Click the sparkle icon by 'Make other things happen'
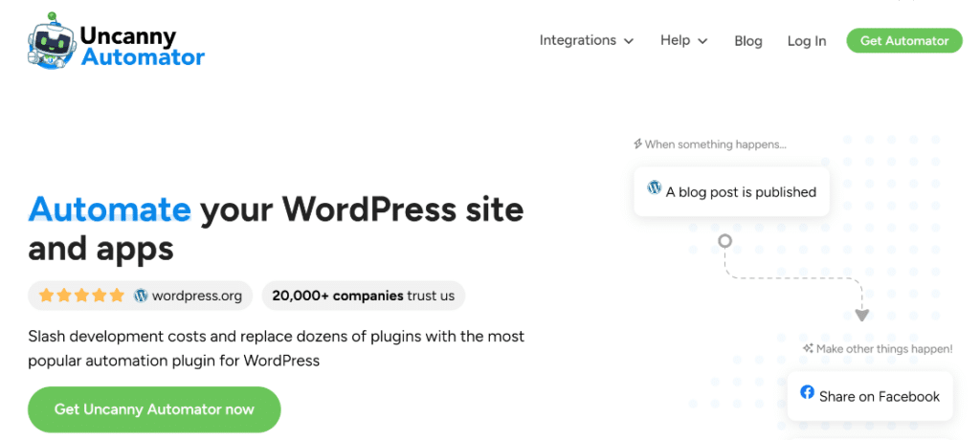 click(x=809, y=348)
